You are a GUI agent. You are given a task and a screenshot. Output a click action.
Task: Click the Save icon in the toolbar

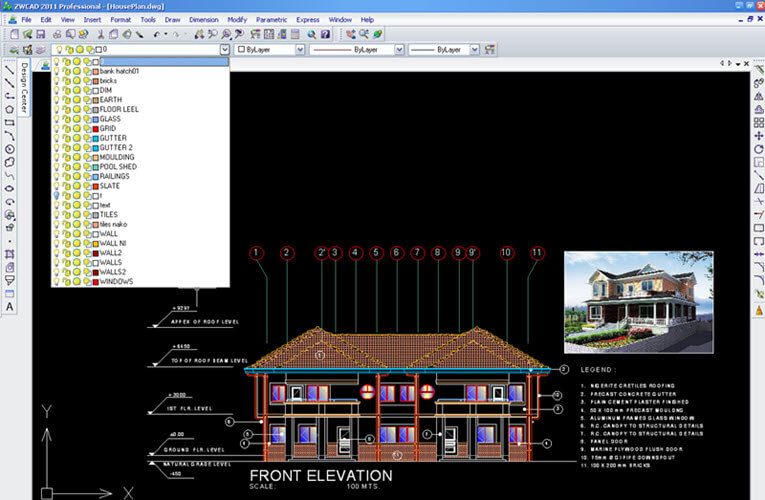(39, 34)
